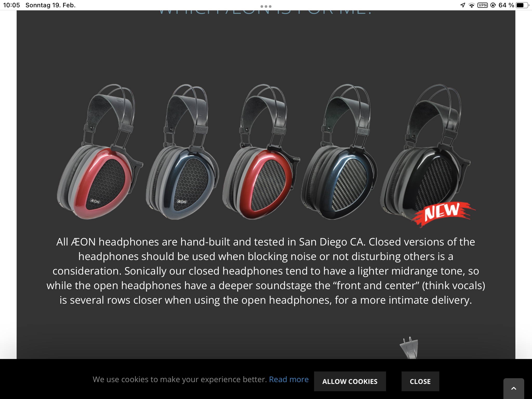
Task: Tap the VPN status icon
Action: point(482,5)
